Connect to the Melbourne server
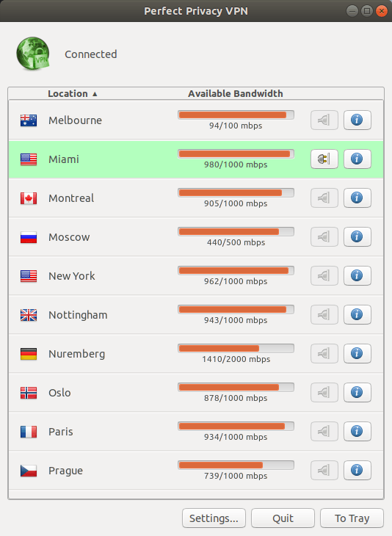The width and height of the screenshot is (392, 536). pyautogui.click(x=324, y=120)
